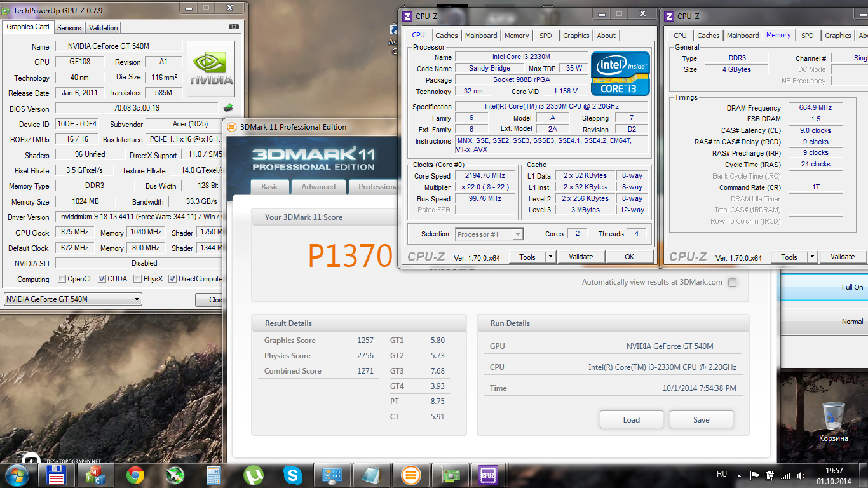Open the NVIDIA GeForce GT 540M dropdown
Screen dimensions: 868x488
[x=73, y=299]
